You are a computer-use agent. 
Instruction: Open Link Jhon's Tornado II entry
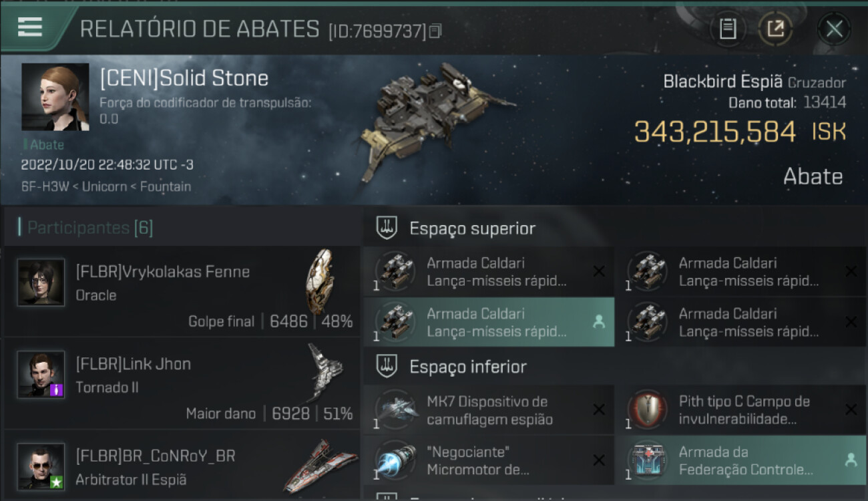coord(182,383)
